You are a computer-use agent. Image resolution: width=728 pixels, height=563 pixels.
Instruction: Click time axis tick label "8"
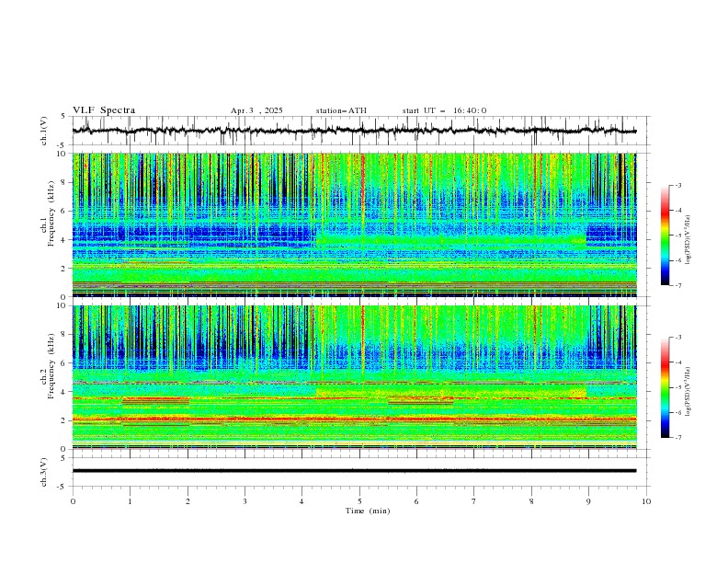pos(531,501)
